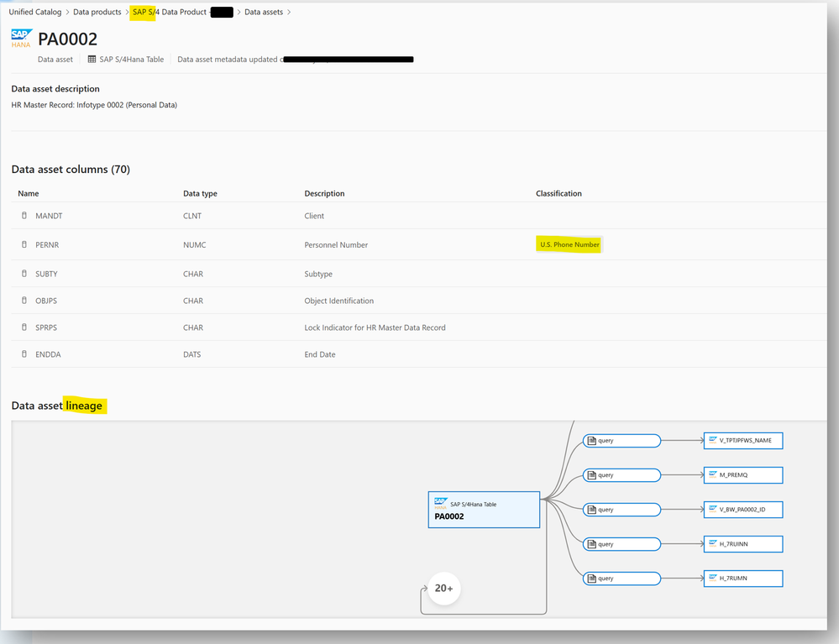Select the PA0002 lineage node

click(x=484, y=510)
